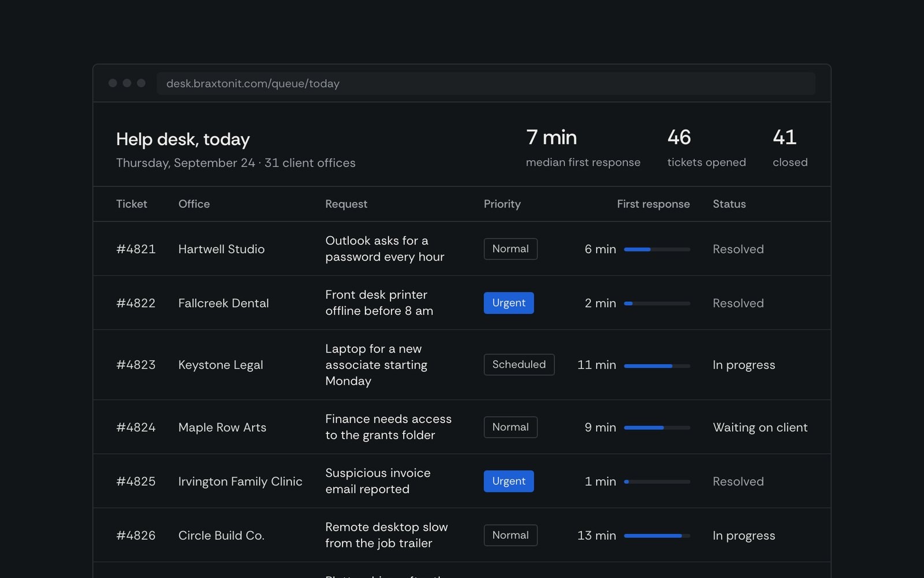Screen dimensions: 924x578
Task: Click the Normal badge on Maple Row Arts' ticket
Action: click(511, 427)
